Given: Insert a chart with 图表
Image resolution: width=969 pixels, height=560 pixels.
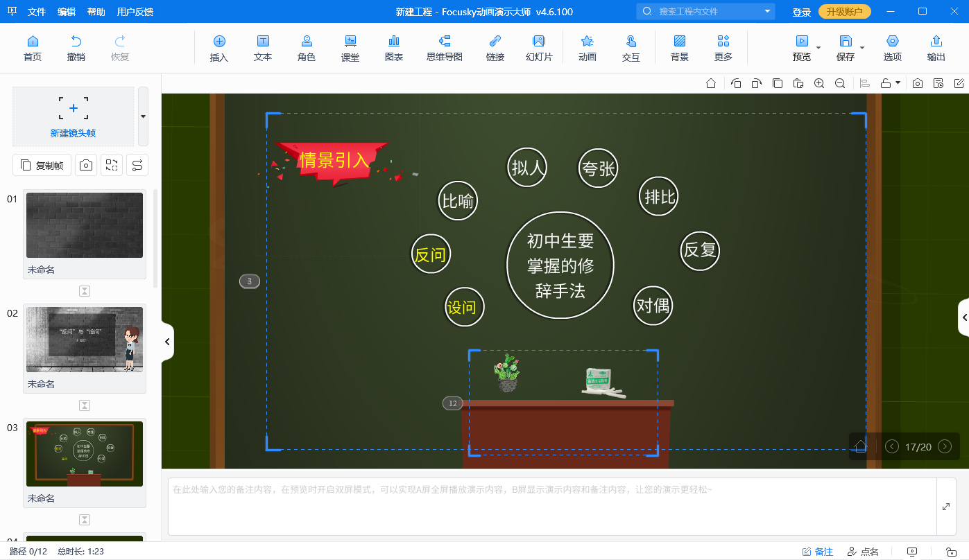Looking at the screenshot, I should click(394, 48).
